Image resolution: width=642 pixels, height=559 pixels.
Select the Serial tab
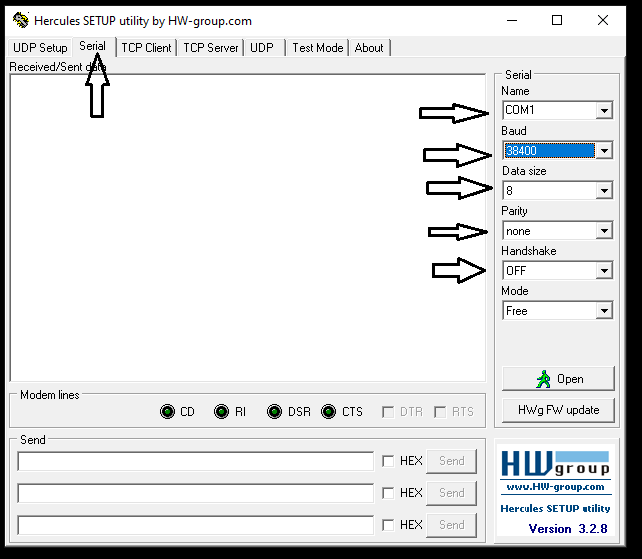point(93,46)
